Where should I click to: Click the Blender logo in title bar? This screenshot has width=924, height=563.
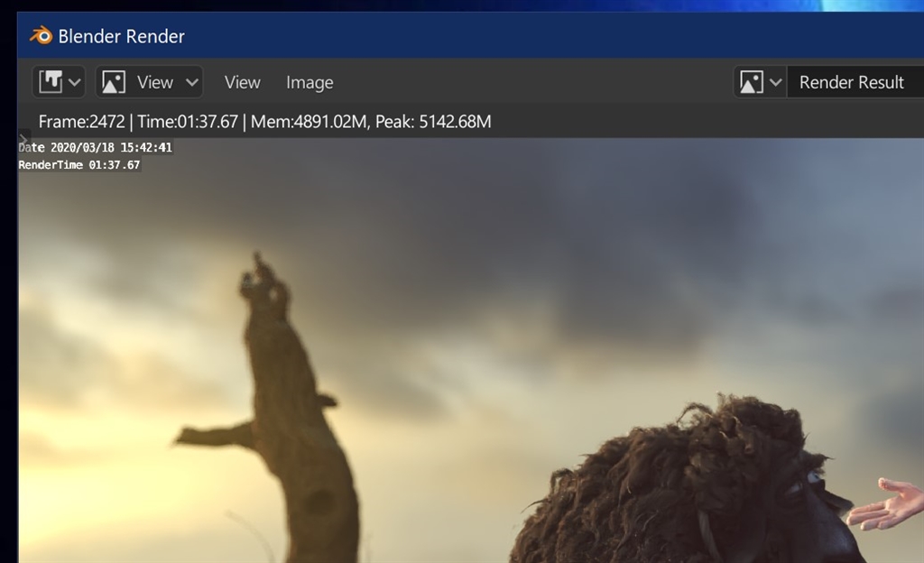[41, 35]
